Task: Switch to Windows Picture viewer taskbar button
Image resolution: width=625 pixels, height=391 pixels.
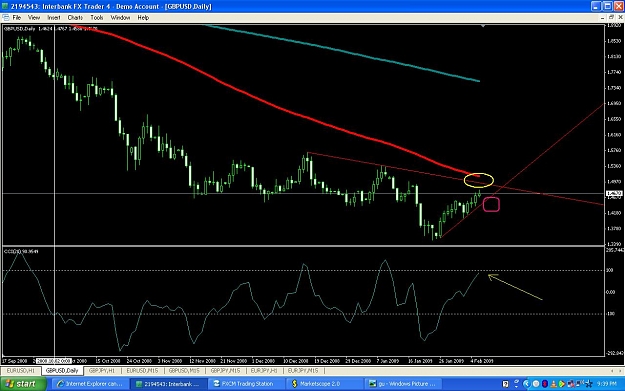Action: [x=404, y=384]
